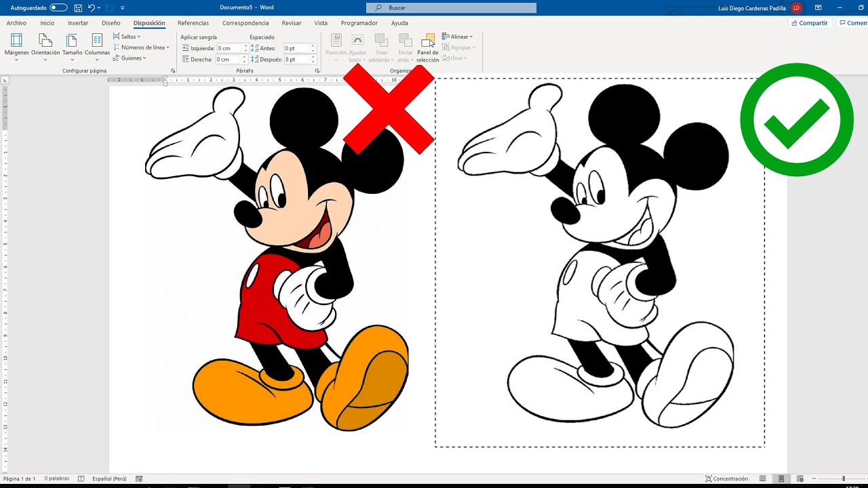
Task: Open the Programador tab
Action: (359, 23)
